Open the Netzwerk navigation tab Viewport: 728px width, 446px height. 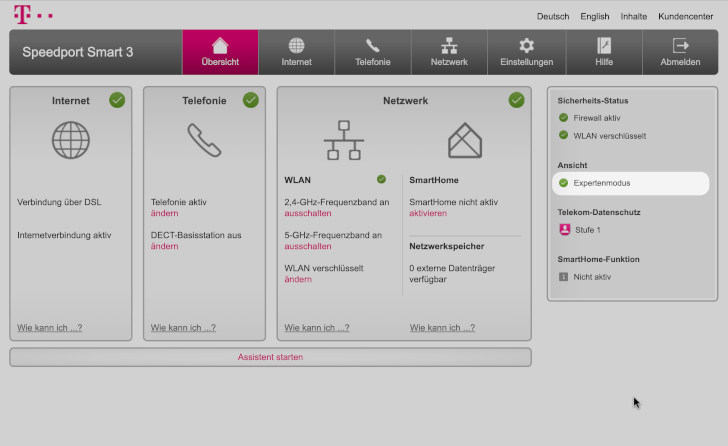(x=449, y=52)
